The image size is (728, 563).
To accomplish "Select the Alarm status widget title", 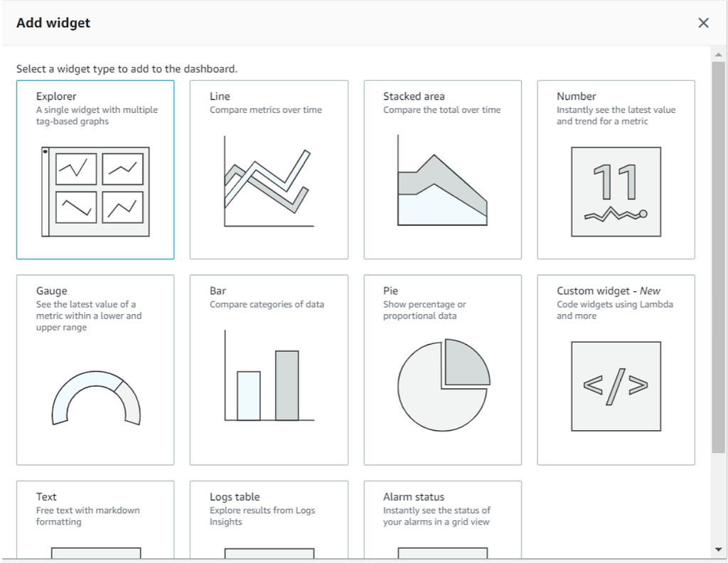I will 414,497.
